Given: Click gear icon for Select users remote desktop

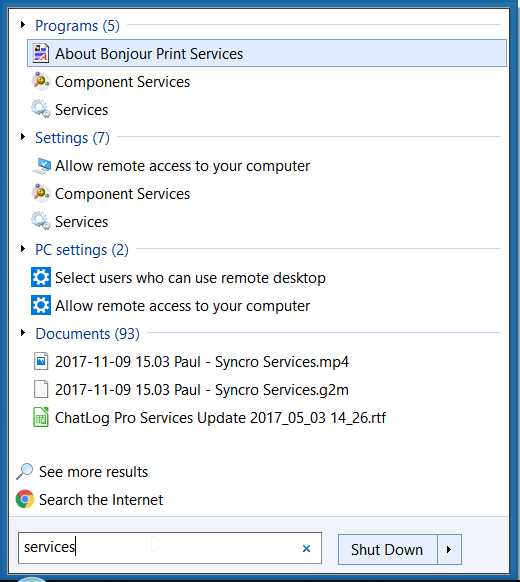Looking at the screenshot, I should [41, 277].
